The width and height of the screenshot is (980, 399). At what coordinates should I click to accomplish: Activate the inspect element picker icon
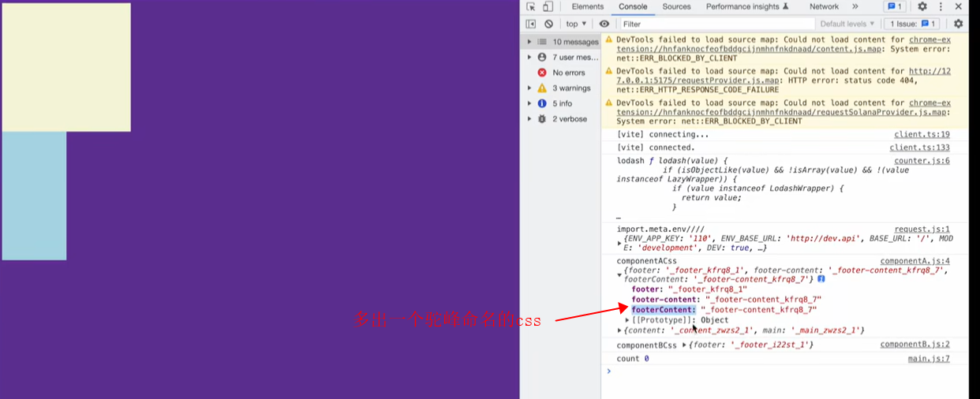(x=531, y=6)
